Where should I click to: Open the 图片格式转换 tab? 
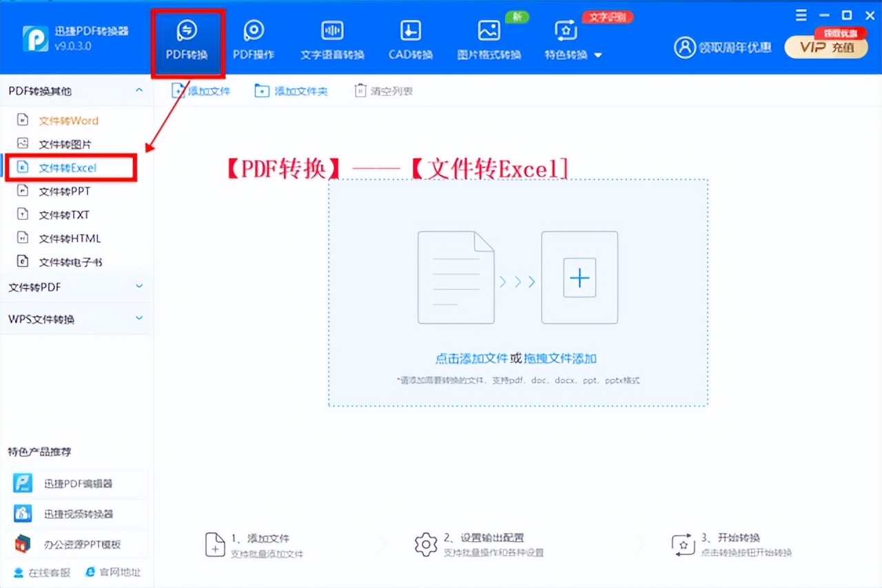point(489,40)
